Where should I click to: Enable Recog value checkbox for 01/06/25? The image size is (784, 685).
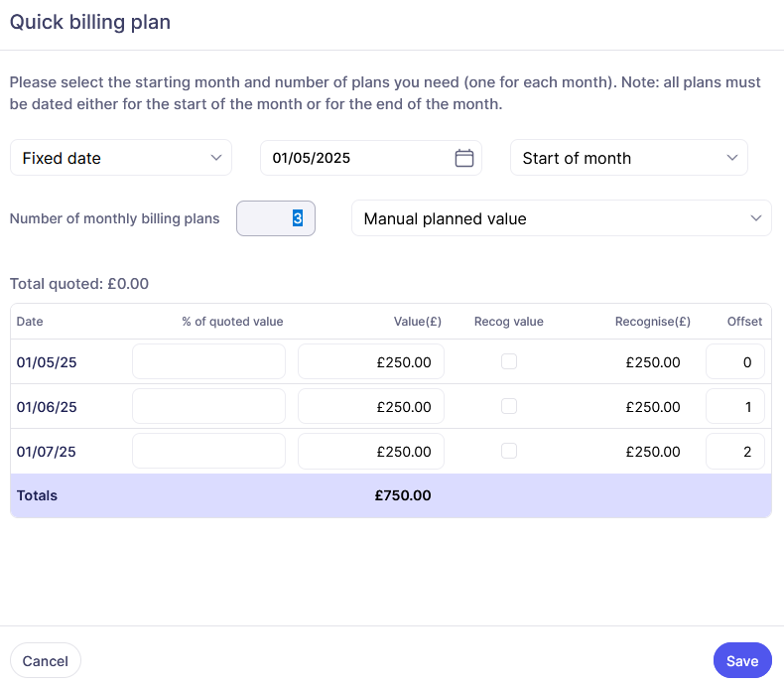pos(509,406)
